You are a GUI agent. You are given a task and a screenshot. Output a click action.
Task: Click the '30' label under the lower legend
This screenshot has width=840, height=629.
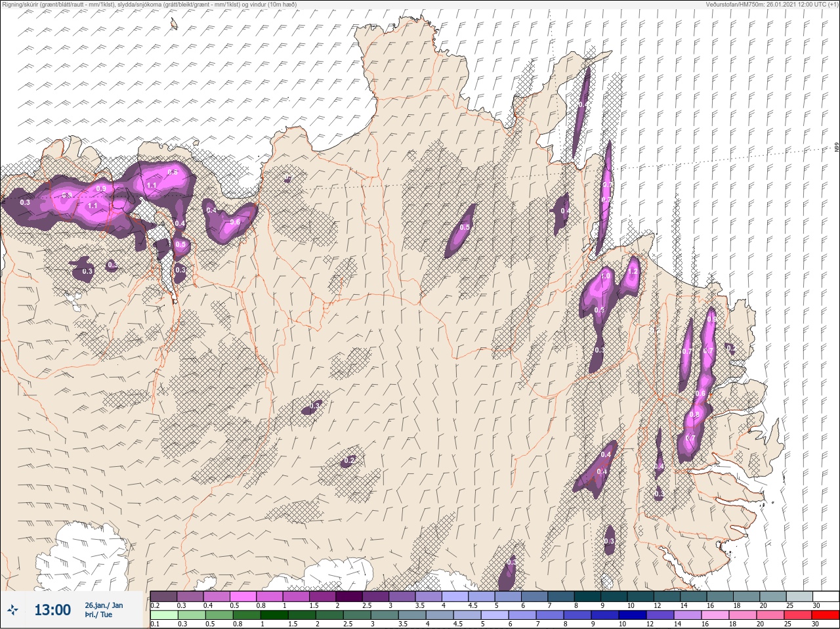click(x=816, y=624)
